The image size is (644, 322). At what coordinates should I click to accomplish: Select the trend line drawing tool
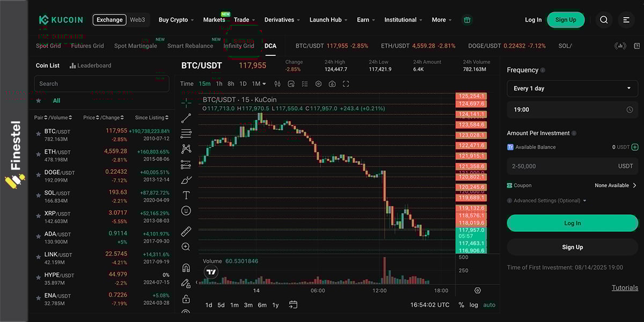(x=186, y=118)
